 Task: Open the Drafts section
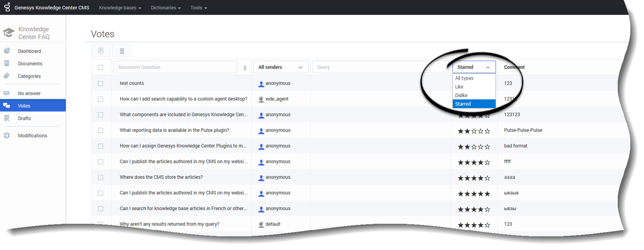point(24,118)
